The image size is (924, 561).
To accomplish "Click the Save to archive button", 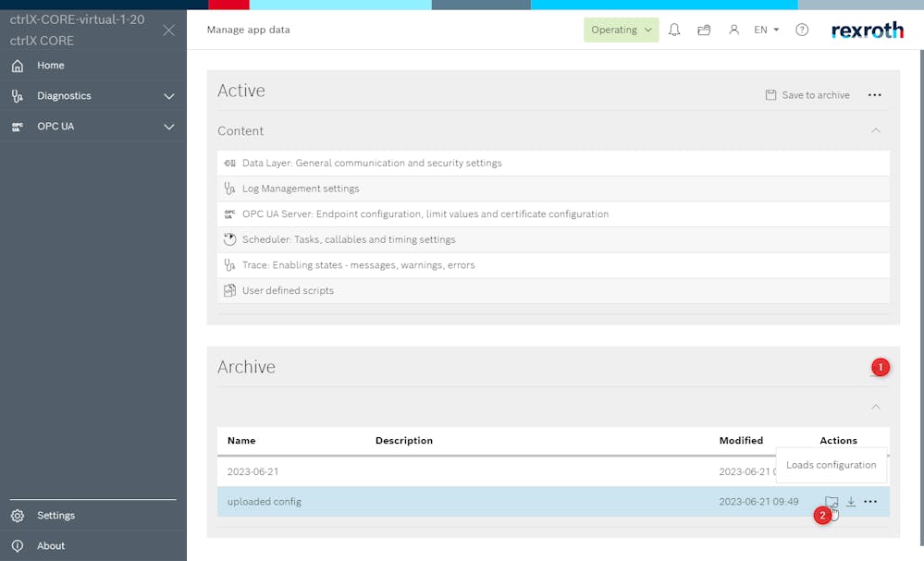I will 807,95.
